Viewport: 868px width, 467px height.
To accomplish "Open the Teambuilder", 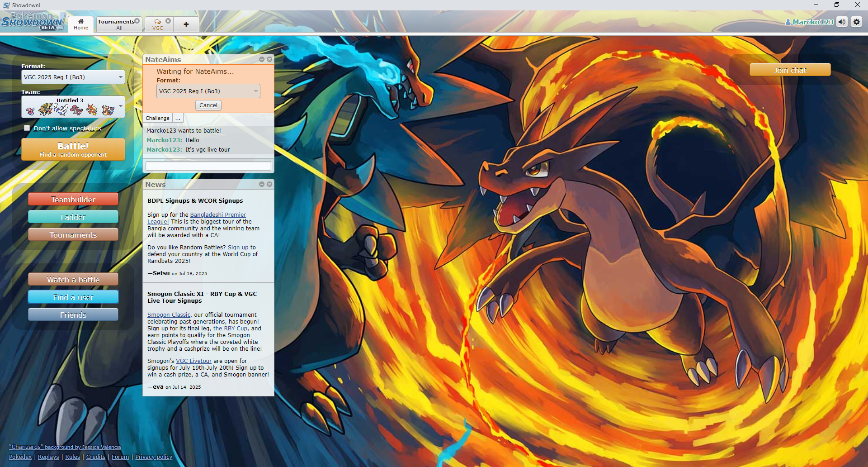I will click(x=73, y=200).
